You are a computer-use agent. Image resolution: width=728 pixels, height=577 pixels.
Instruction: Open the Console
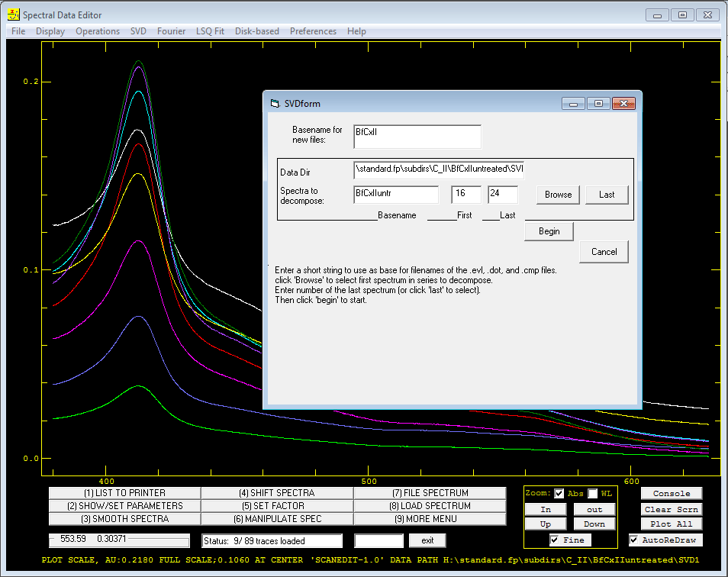tap(672, 494)
